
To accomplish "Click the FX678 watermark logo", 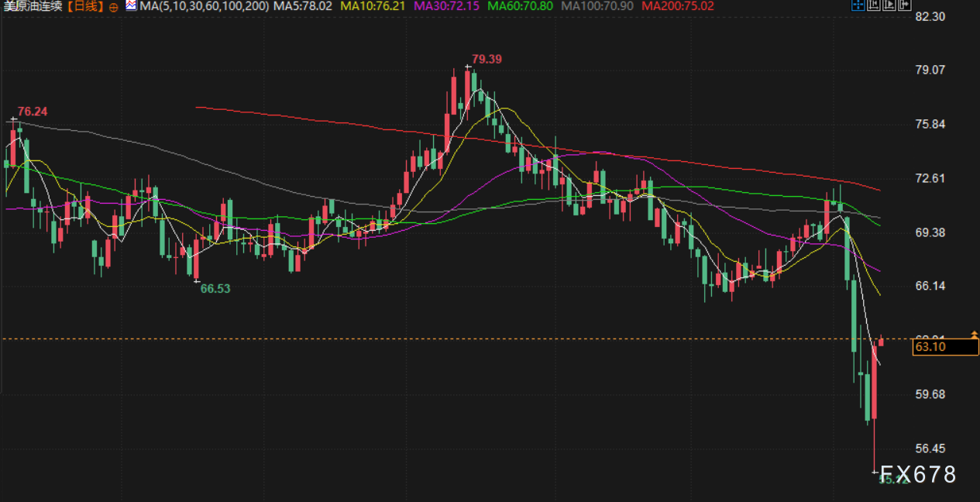I will 917,474.
